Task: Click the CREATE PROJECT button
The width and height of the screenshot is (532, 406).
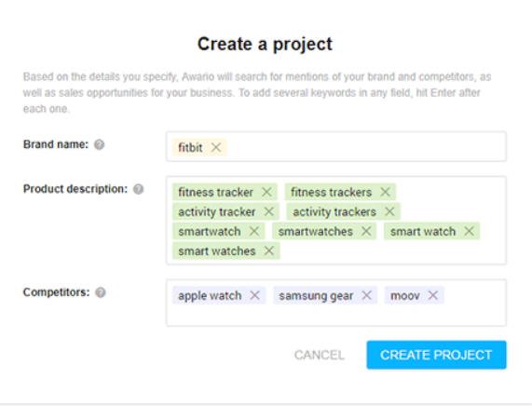Action: click(x=436, y=355)
